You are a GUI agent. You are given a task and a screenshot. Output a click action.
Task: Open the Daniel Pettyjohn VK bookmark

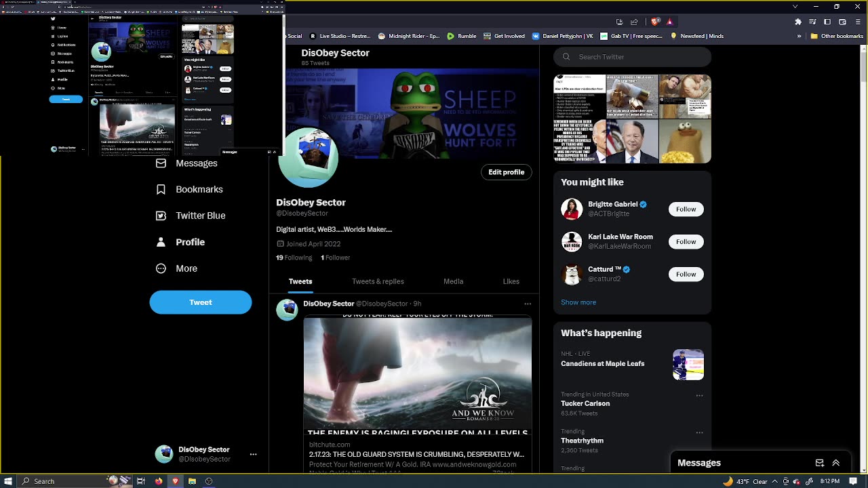[563, 36]
